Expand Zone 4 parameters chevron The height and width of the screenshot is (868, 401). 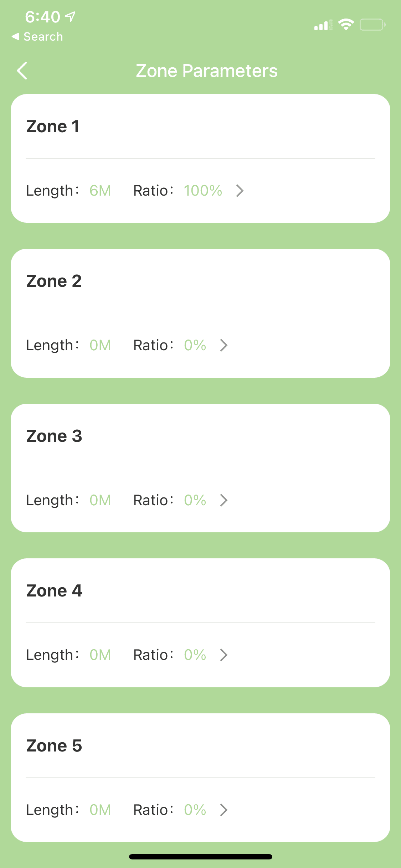point(224,655)
